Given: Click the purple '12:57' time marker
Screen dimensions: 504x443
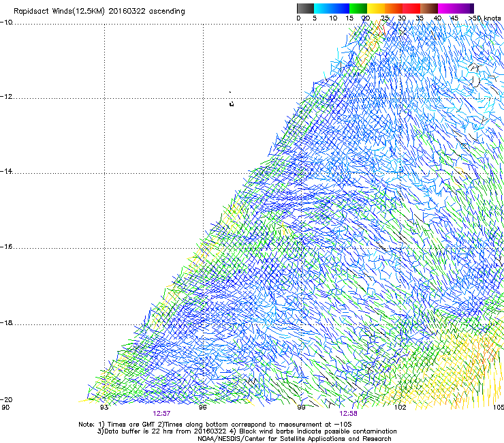Looking at the screenshot, I should [161, 414].
